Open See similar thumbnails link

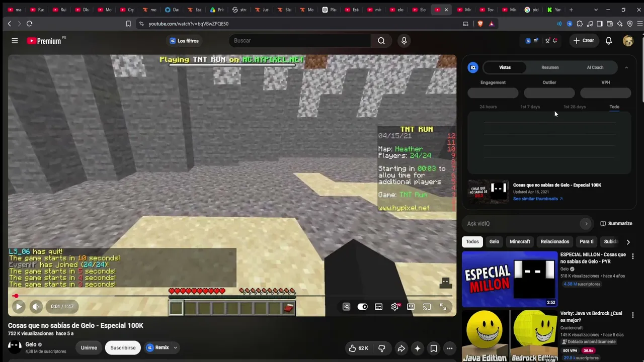tap(537, 199)
